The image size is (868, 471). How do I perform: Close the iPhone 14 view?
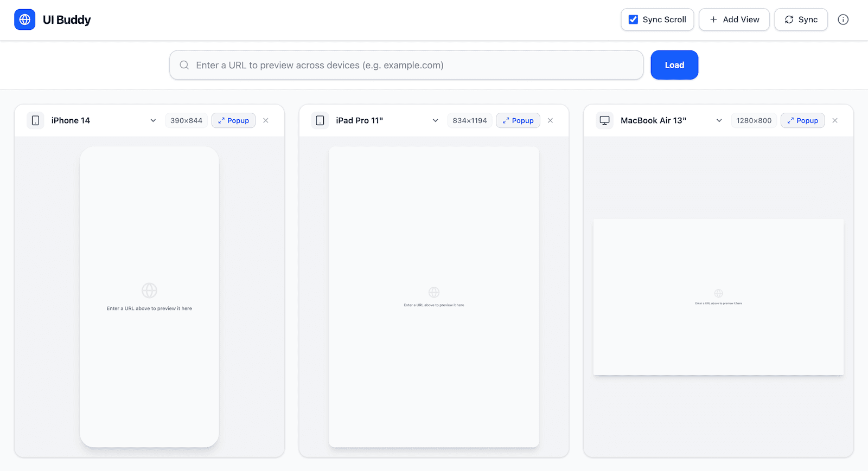(x=266, y=120)
